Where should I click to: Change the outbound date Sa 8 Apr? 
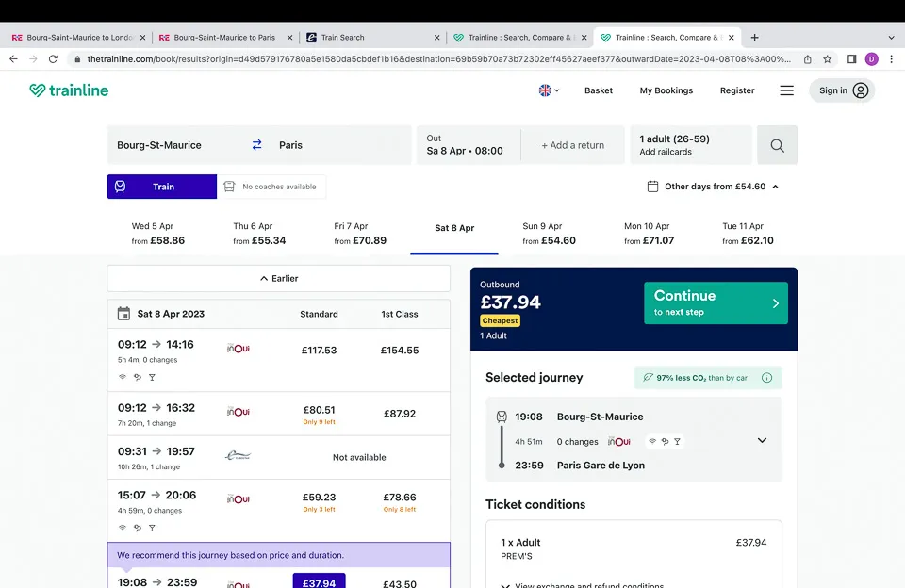pyautogui.click(x=469, y=145)
